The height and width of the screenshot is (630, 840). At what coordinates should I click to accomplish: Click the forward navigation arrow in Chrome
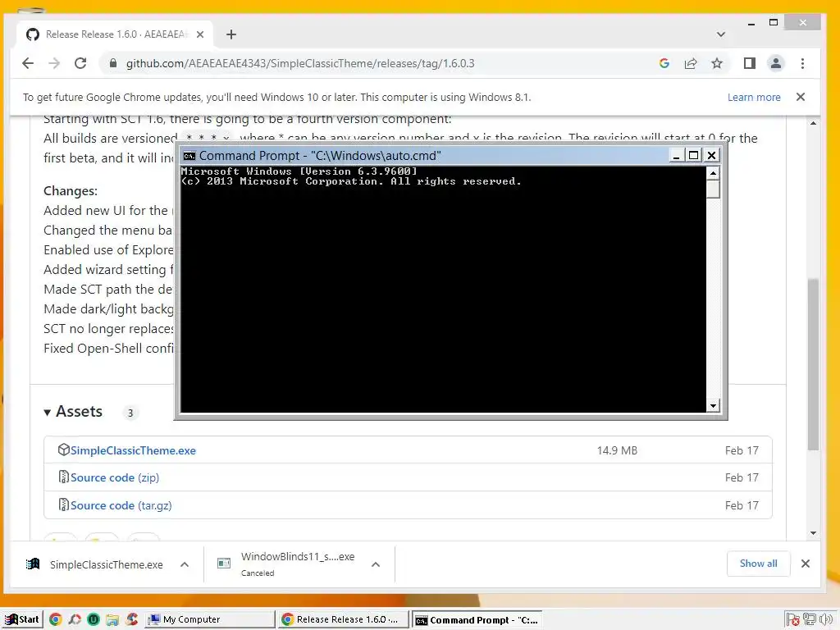tap(54, 63)
